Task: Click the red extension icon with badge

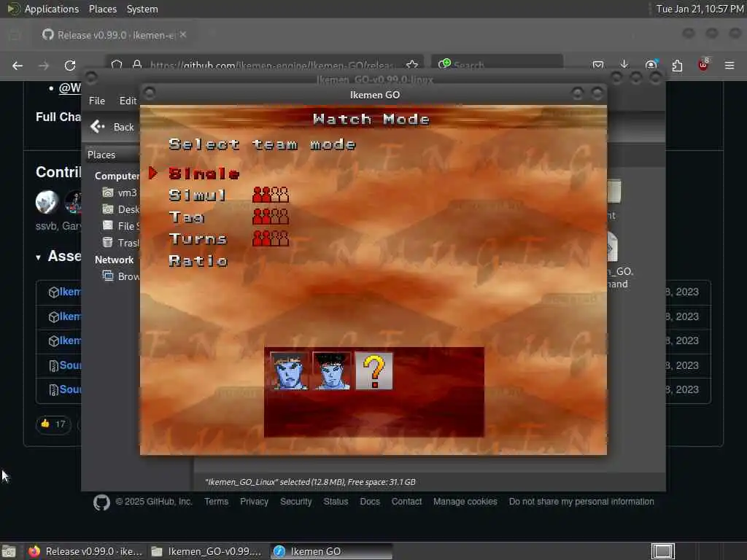Action: (703, 64)
